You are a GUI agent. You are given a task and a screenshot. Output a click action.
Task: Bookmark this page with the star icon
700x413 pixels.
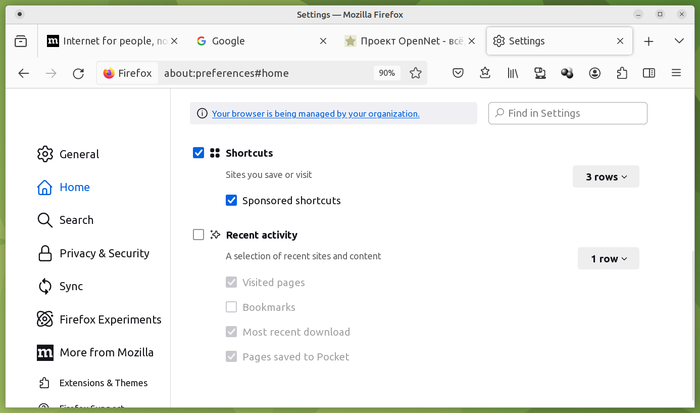pos(416,73)
